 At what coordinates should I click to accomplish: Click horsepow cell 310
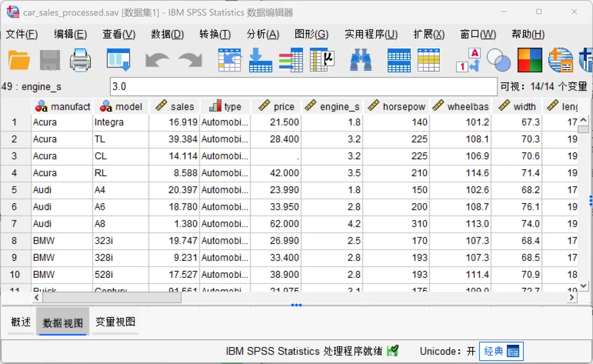396,223
